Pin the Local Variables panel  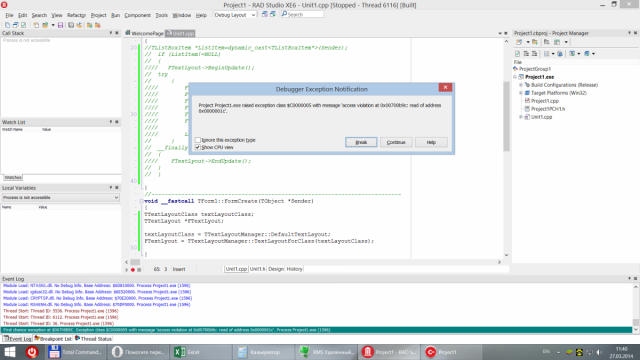click(111, 188)
